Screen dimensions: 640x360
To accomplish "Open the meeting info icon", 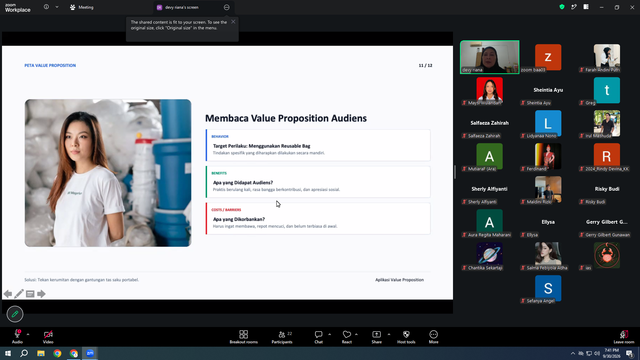I will (x=46, y=7).
